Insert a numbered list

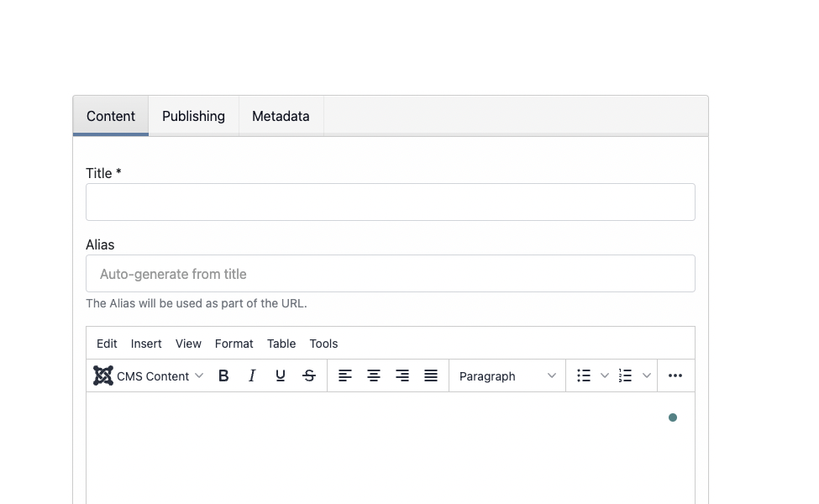pos(625,375)
